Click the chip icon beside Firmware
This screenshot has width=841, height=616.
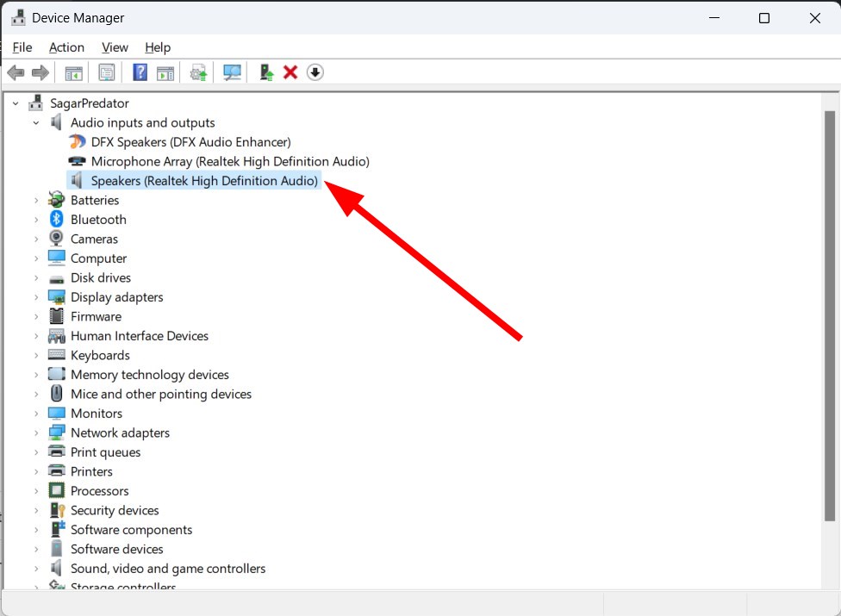click(56, 316)
